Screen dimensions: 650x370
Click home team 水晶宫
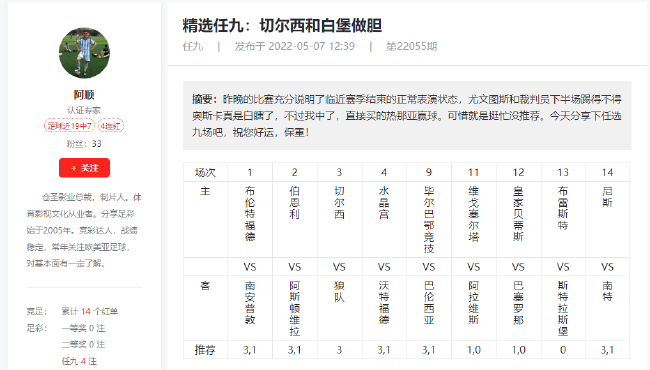coord(384,203)
